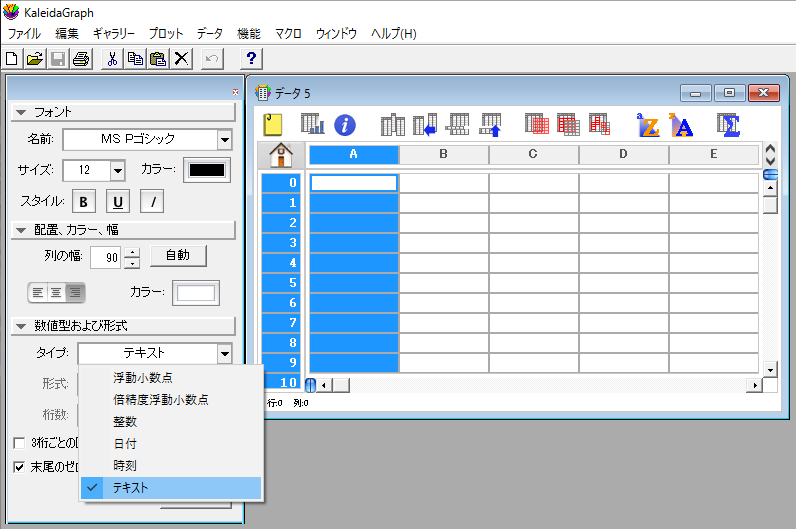
Task: Open the ギャラリー menu
Action: tap(114, 34)
